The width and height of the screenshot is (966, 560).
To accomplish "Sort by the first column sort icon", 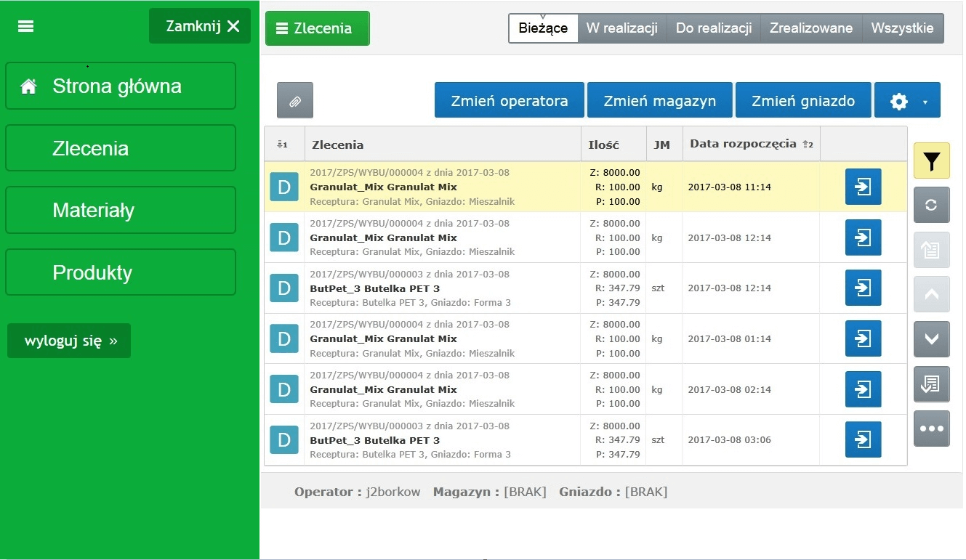I will tap(283, 145).
